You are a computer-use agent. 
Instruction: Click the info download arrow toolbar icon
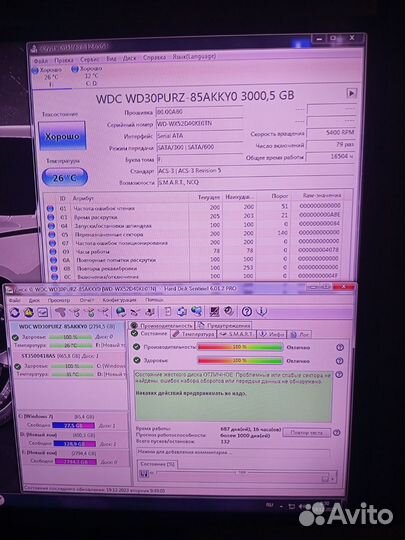click(x=262, y=311)
